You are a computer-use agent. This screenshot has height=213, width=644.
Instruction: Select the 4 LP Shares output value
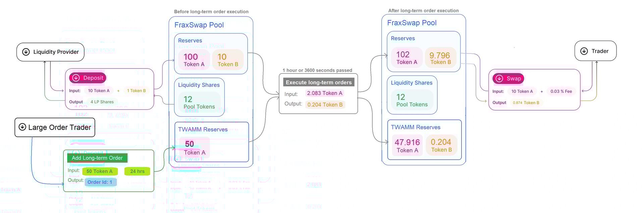point(102,102)
